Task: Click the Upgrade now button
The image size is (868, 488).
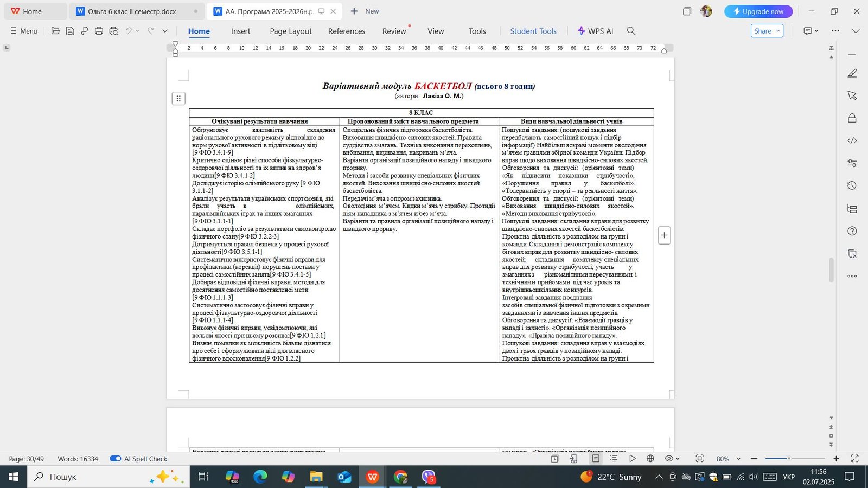Action: pyautogui.click(x=758, y=11)
